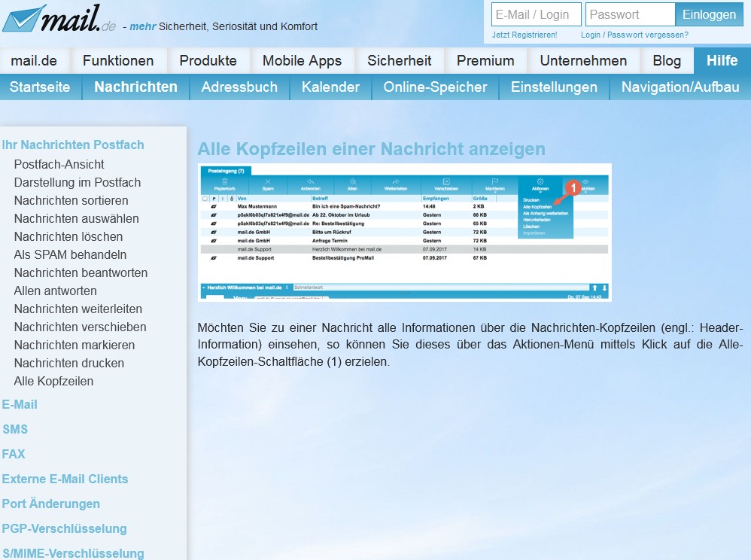
Task: Click the mail.de logo
Action: click(59, 19)
